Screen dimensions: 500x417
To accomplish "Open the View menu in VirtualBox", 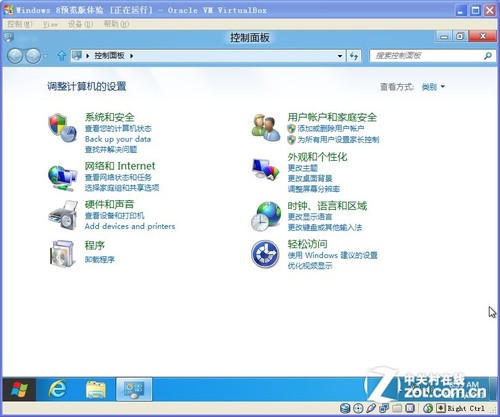I will point(50,24).
